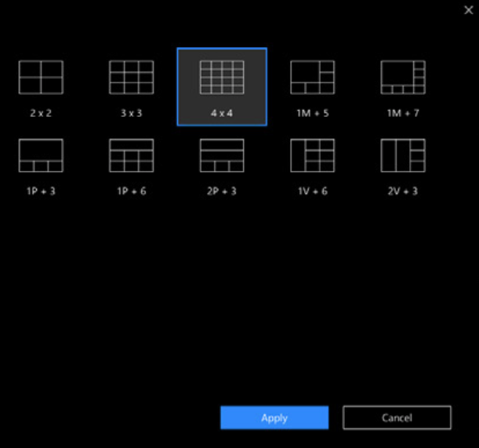The width and height of the screenshot is (479, 448).
Task: Select the 1V + 6 layout icon
Action: [x=312, y=155]
